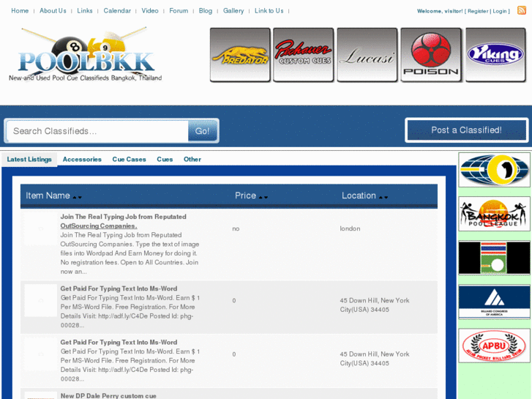Open the APBU sidebar logo
The image size is (532, 399).
(x=494, y=346)
